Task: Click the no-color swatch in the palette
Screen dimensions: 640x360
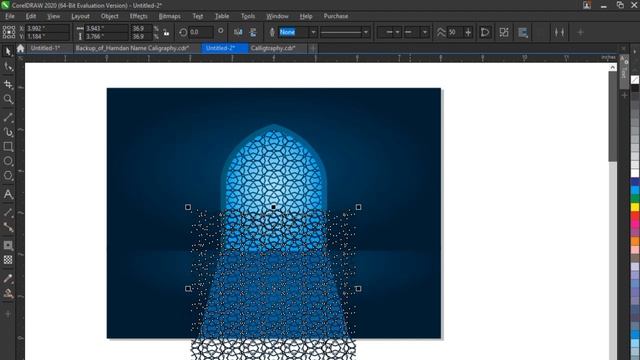Action: (x=635, y=80)
